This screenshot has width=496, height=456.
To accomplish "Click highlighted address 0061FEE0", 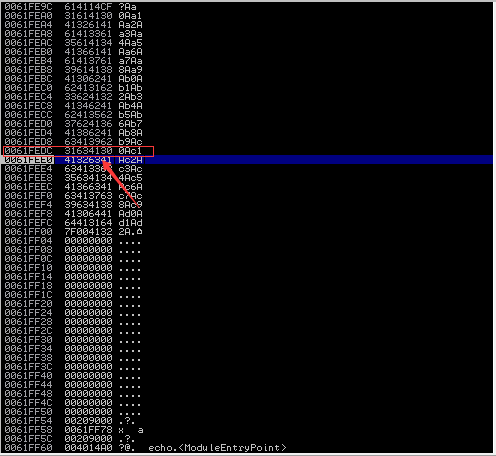I will 28,160.
